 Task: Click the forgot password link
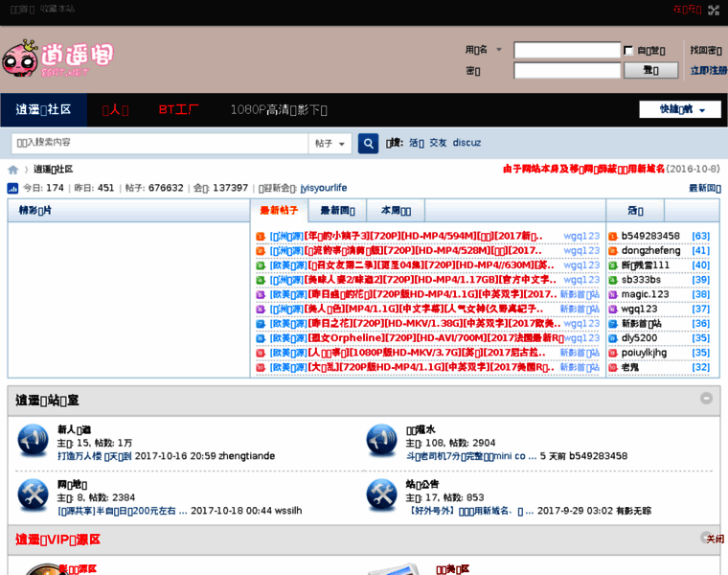tap(706, 50)
